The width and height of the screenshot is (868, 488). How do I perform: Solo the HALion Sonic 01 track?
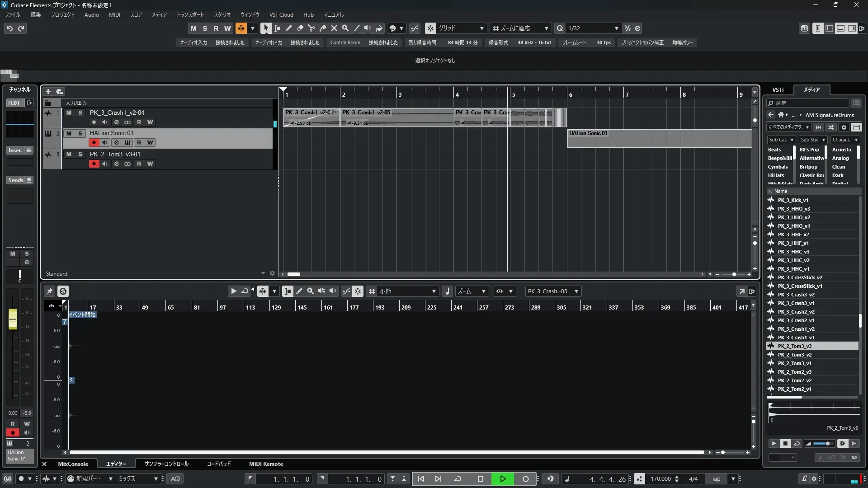click(x=80, y=133)
